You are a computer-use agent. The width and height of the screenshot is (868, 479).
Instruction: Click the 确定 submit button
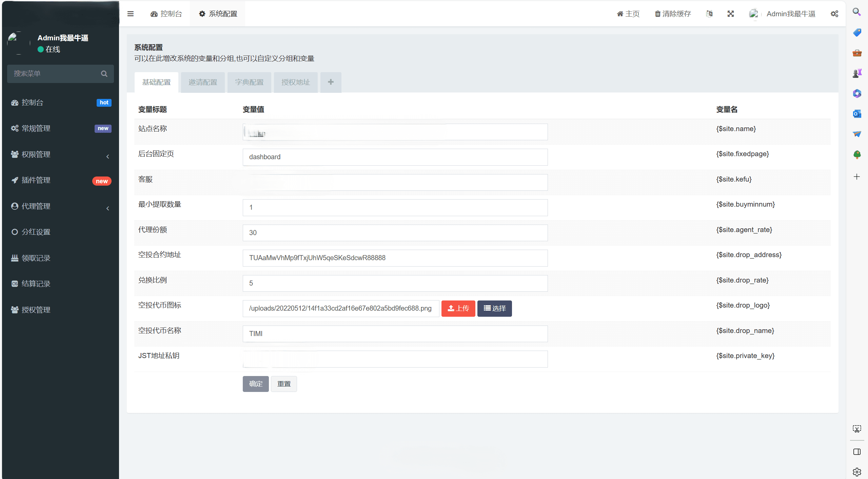click(x=256, y=384)
